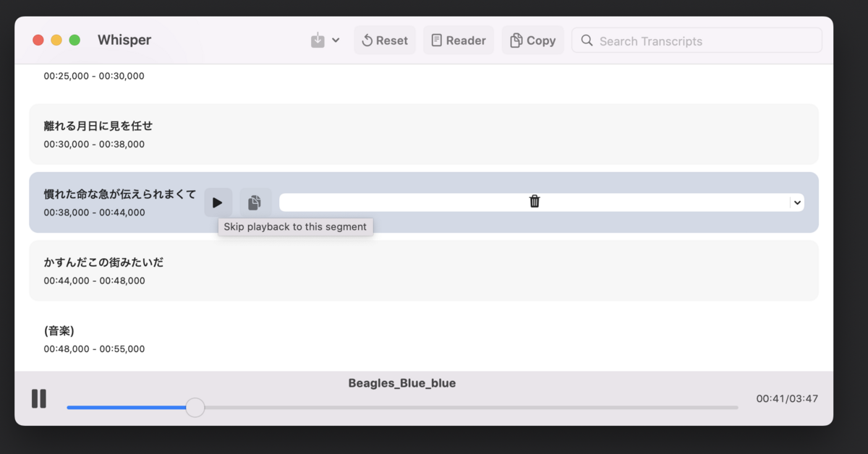The image size is (868, 454).
Task: Delete the segment with the trash icon
Action: pos(535,202)
